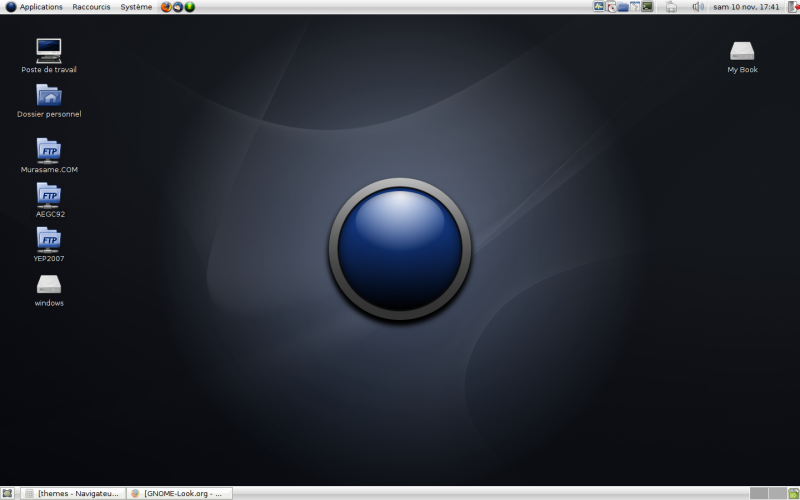The image size is (800, 500).
Task: Open the blue folder launcher in the panel
Action: pos(623,7)
